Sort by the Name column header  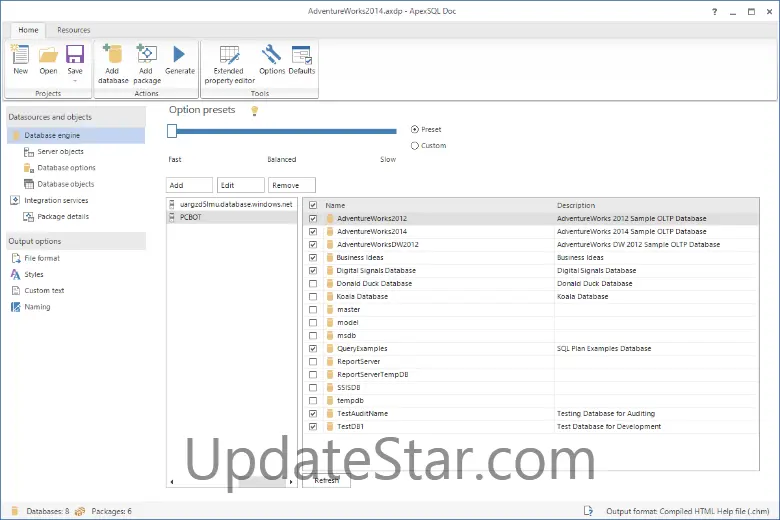click(335, 205)
